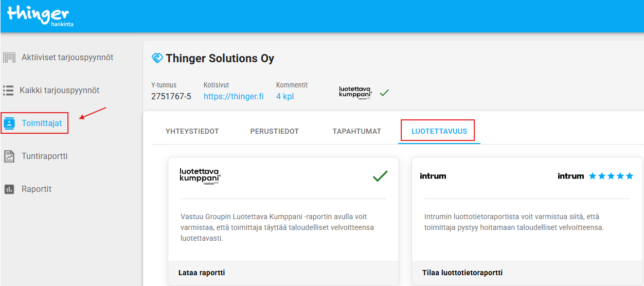644x286 pixels.
Task: Click the Thinger hankinta logo
Action: [x=40, y=16]
